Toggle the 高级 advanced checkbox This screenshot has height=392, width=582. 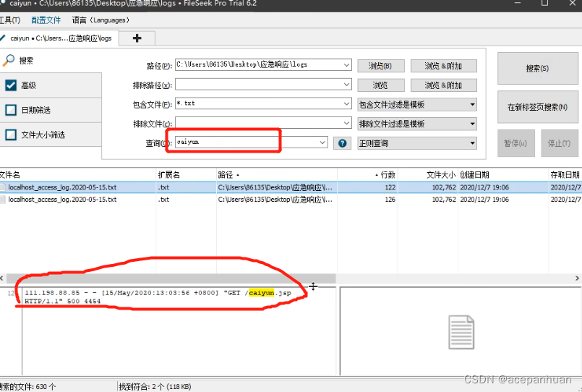(x=11, y=85)
